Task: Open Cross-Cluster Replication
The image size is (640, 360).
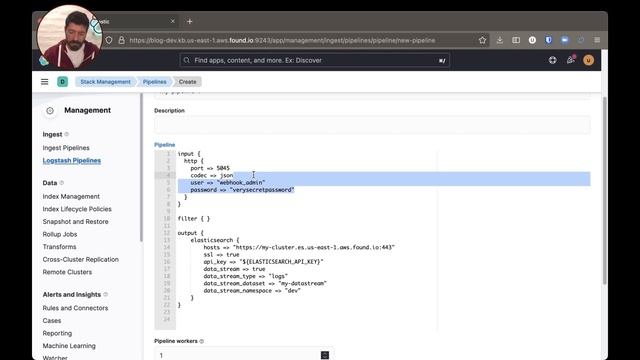Action: point(81,260)
